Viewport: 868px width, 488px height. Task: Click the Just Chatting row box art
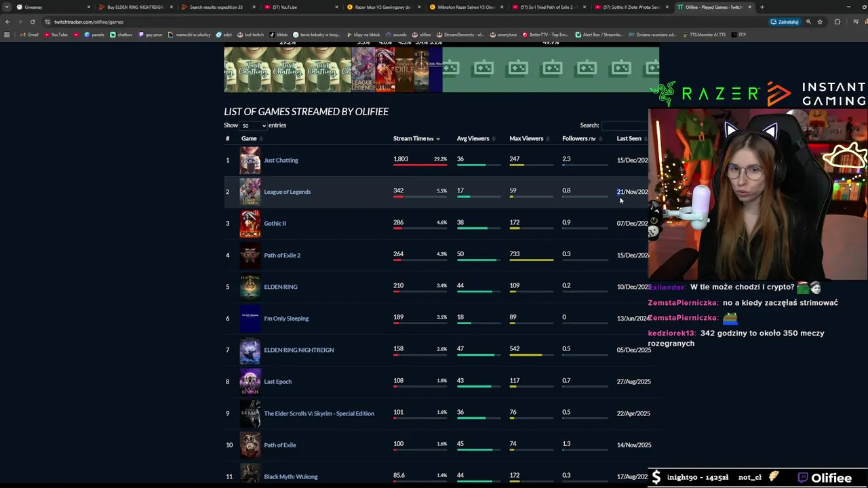click(250, 161)
